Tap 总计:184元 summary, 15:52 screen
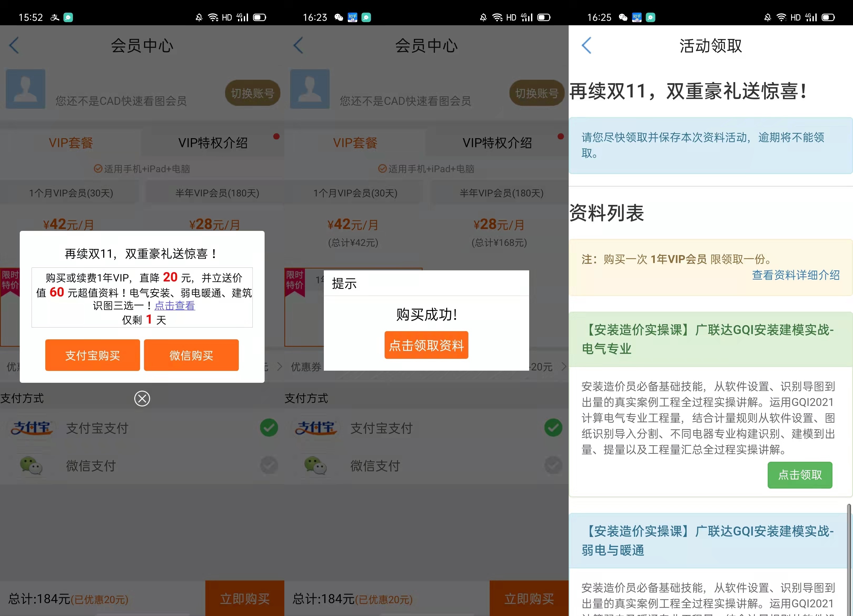Image resolution: width=853 pixels, height=616 pixels. click(x=68, y=599)
